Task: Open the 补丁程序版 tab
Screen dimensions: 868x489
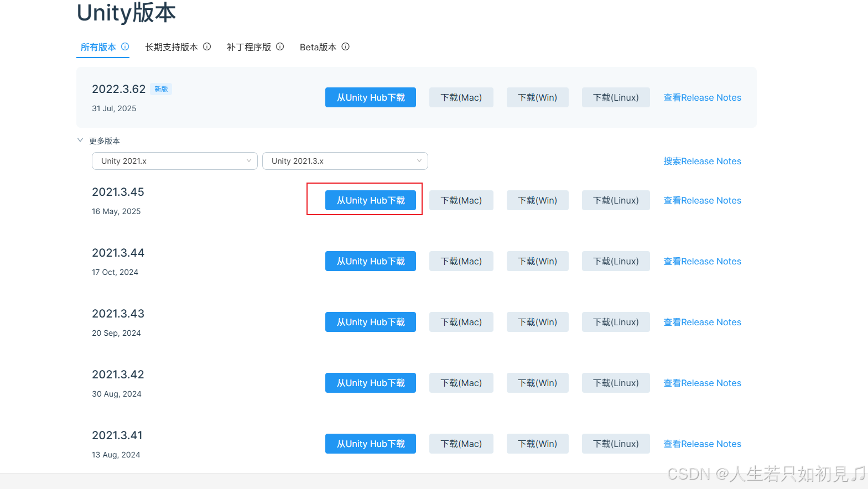Action: (x=249, y=47)
